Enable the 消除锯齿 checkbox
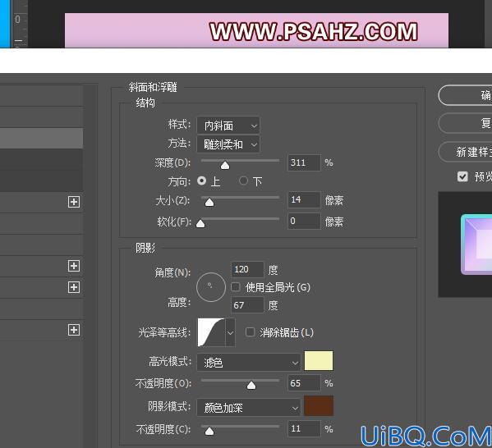 click(250, 332)
